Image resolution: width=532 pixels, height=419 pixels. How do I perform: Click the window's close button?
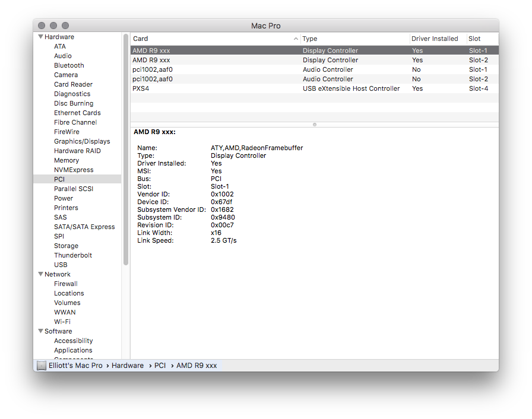pyautogui.click(x=42, y=26)
